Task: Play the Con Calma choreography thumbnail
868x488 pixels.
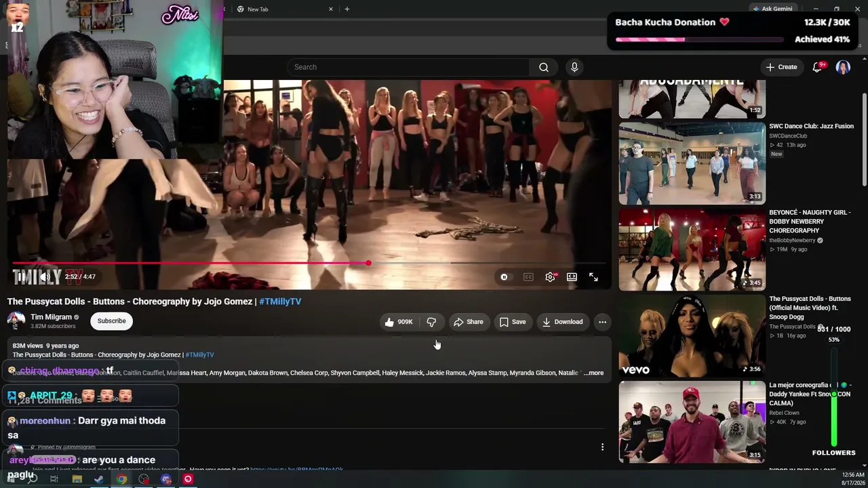Action: [x=692, y=422]
